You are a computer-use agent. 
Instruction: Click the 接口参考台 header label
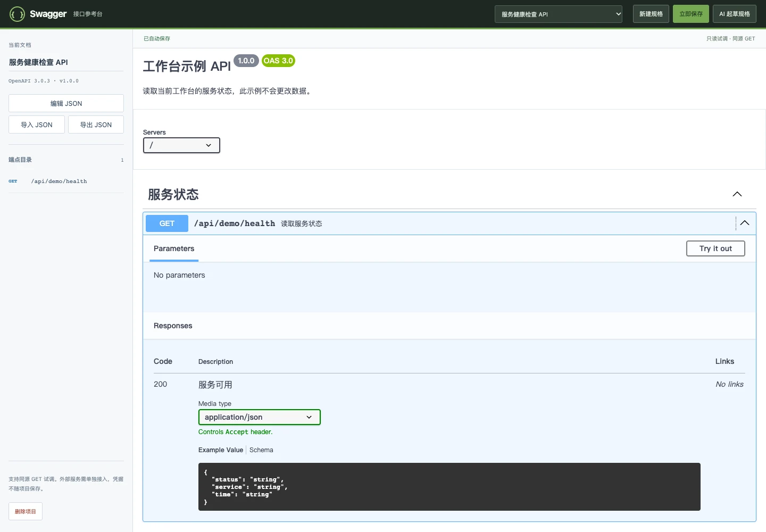88,14
